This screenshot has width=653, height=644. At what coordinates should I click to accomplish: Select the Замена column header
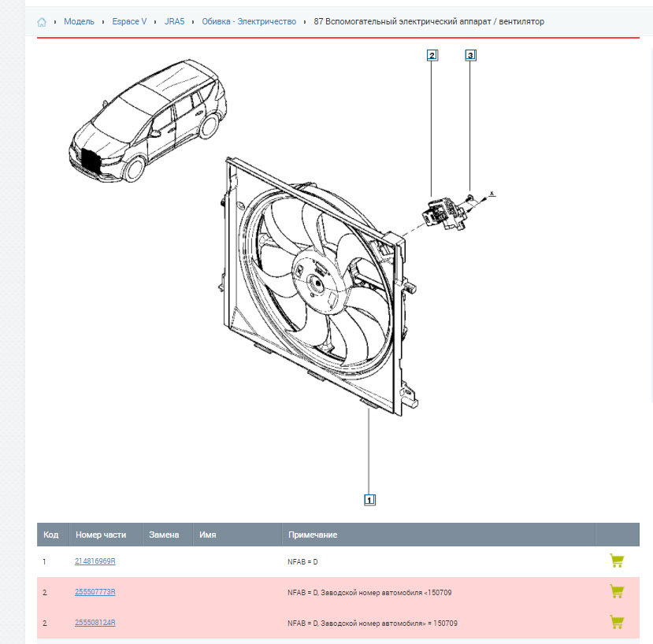point(164,535)
